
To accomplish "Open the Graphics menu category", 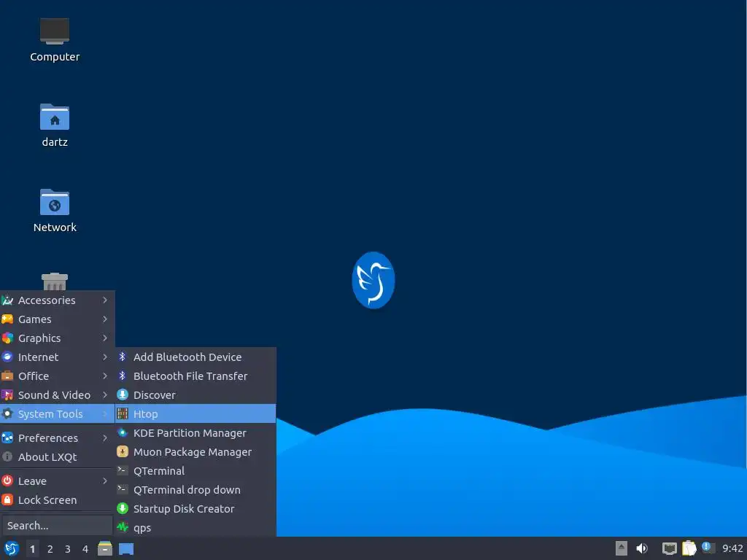I will click(x=57, y=338).
